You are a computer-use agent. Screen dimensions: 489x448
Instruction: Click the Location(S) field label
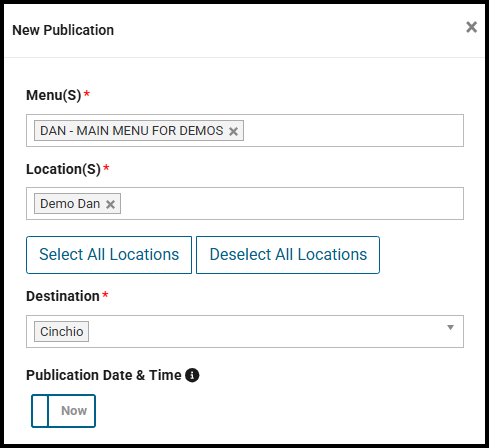[63, 169]
